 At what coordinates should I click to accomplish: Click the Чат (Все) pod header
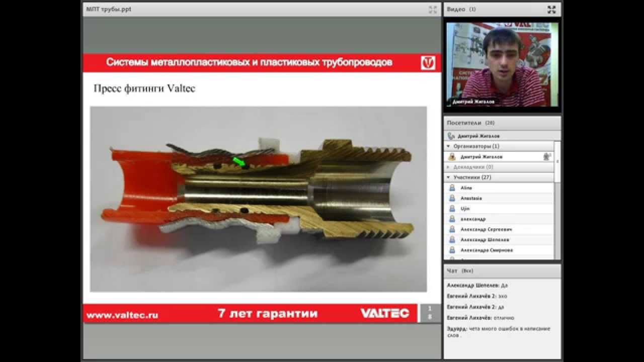tap(502, 270)
